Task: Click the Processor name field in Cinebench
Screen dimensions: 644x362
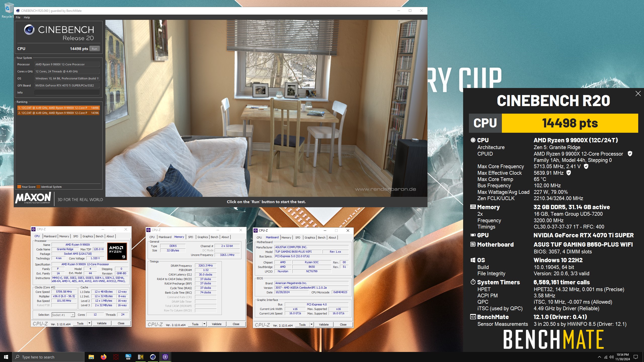Action: [67, 64]
